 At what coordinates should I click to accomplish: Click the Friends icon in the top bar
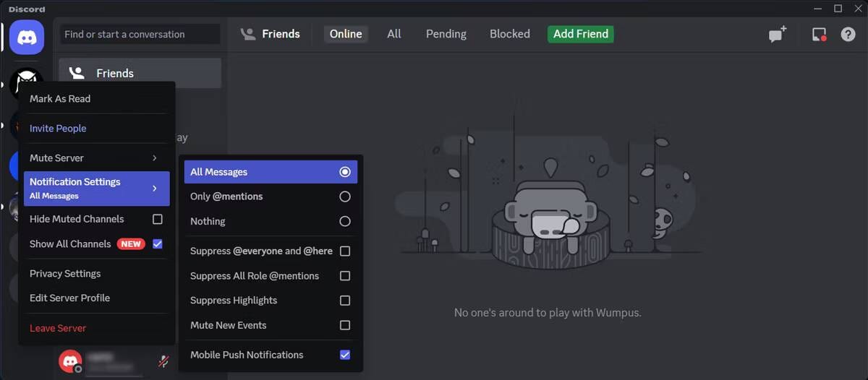248,34
